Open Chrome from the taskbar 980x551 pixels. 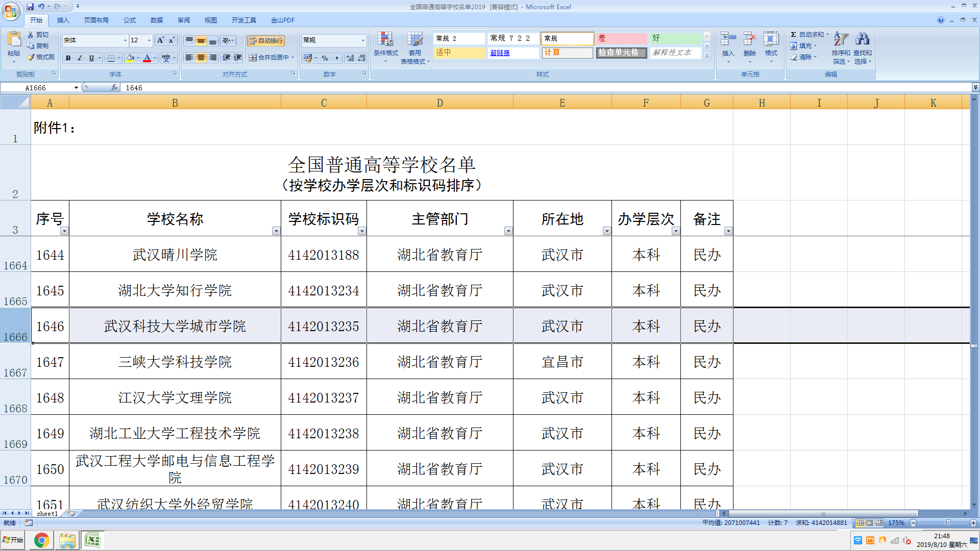[x=41, y=540]
